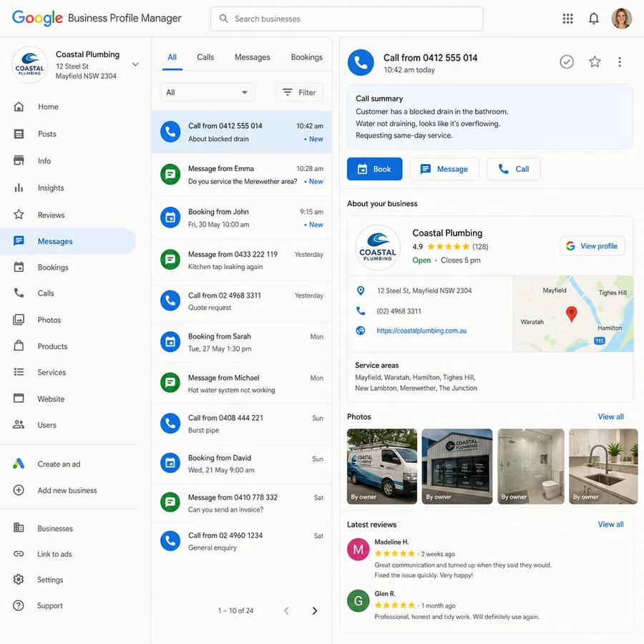Click the Photos icon in the sidebar
This screenshot has width=644, height=644.
point(19,320)
